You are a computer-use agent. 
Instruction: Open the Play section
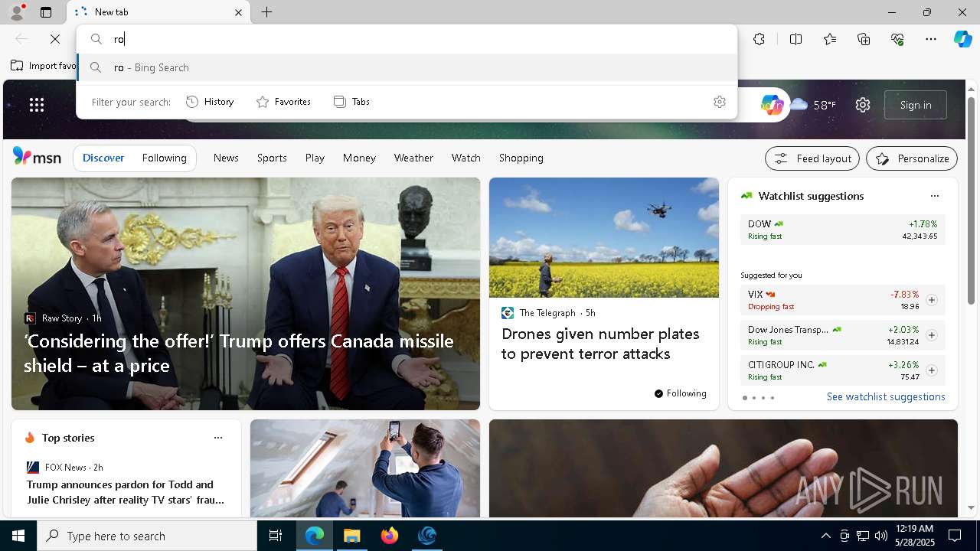[315, 158]
